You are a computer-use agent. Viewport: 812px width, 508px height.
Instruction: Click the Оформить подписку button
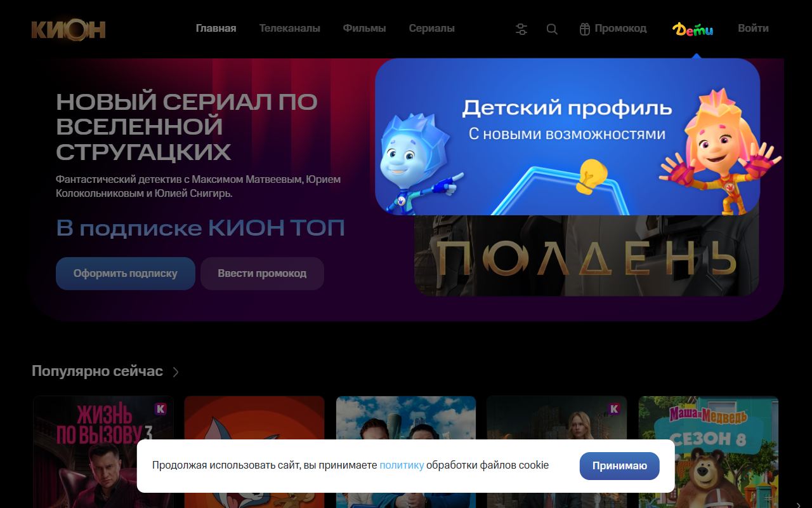coord(126,274)
